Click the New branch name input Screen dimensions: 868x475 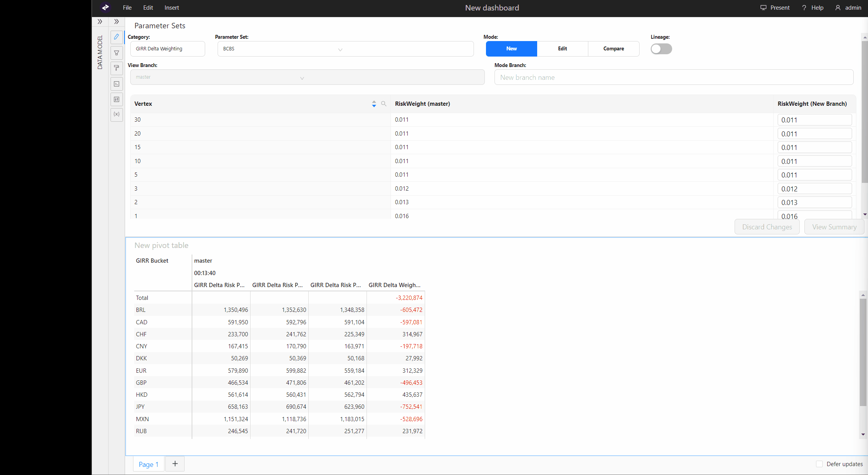pyautogui.click(x=674, y=77)
